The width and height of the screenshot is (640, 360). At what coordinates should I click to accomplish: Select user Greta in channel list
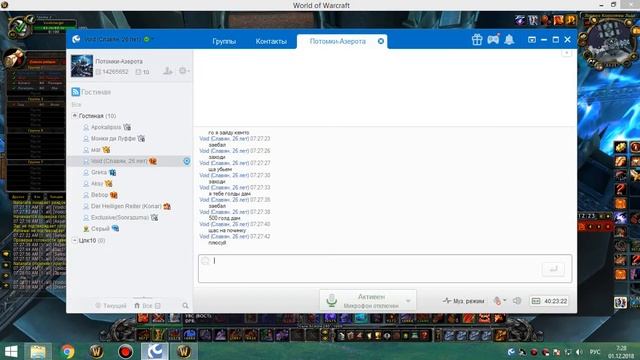99,172
